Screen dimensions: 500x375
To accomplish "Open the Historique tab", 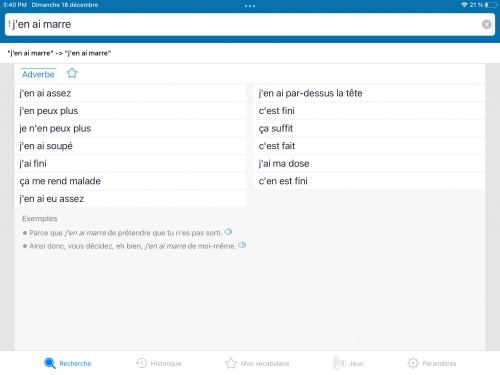I will 159,363.
